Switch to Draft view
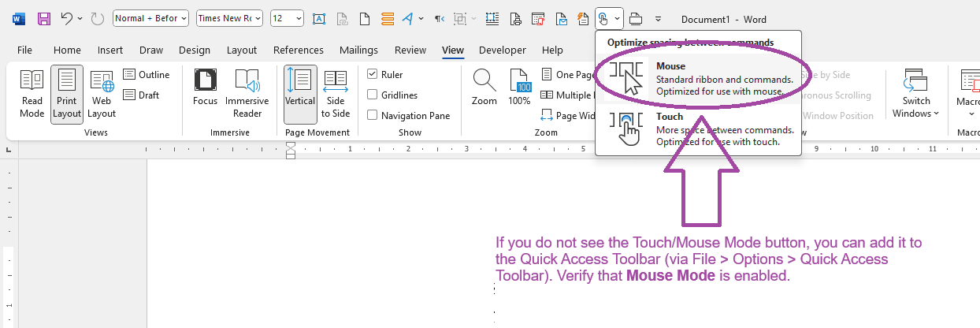Screen dimensions: 980x328 pyautogui.click(x=142, y=95)
